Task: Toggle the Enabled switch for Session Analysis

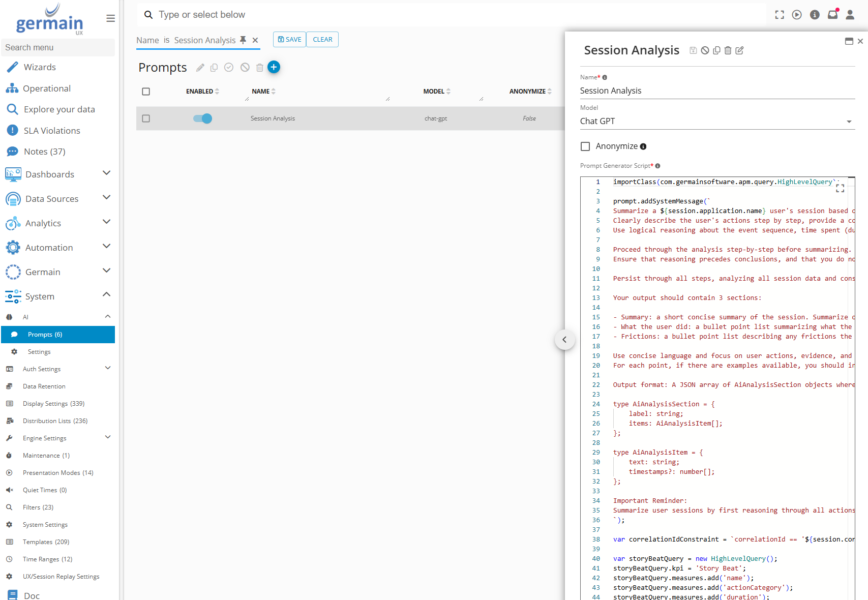Action: [202, 118]
